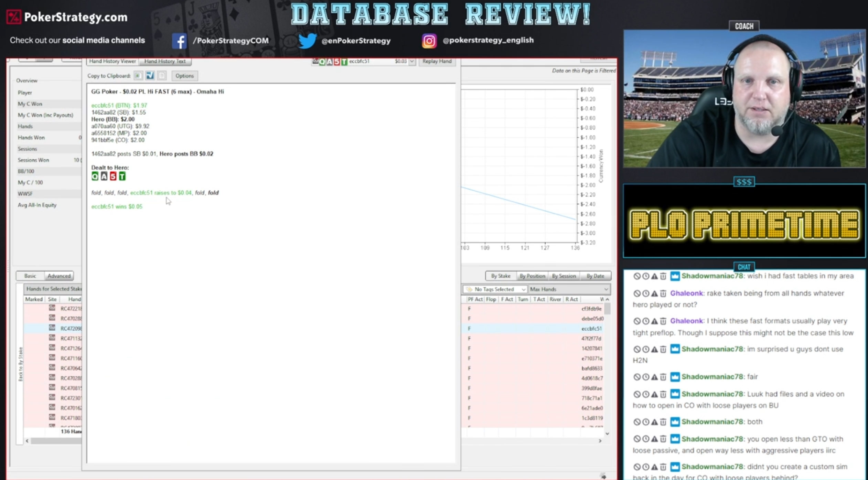Click the site icon in row RC471803
This screenshot has height=480, width=868.
pyautogui.click(x=52, y=417)
